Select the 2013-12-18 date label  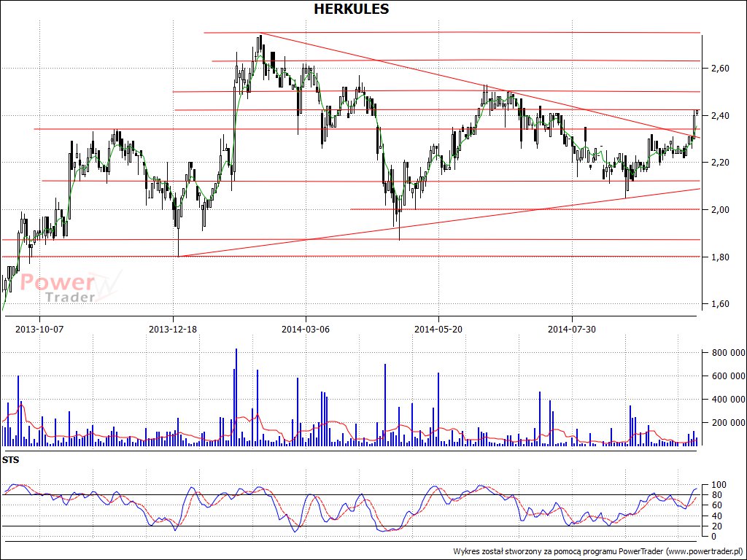(x=173, y=329)
